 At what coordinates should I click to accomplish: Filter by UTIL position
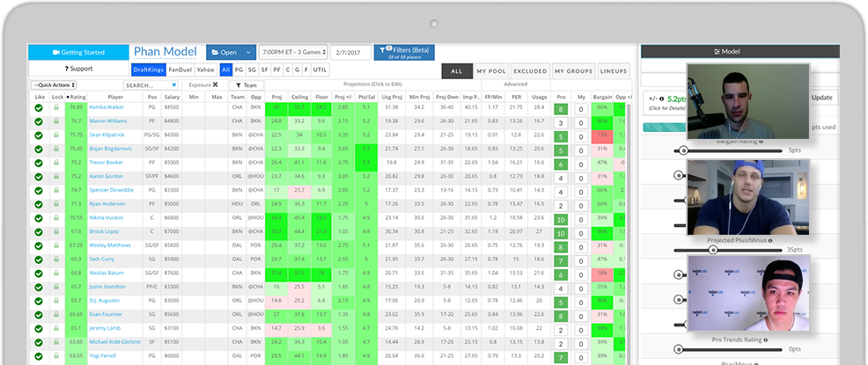[x=320, y=69]
